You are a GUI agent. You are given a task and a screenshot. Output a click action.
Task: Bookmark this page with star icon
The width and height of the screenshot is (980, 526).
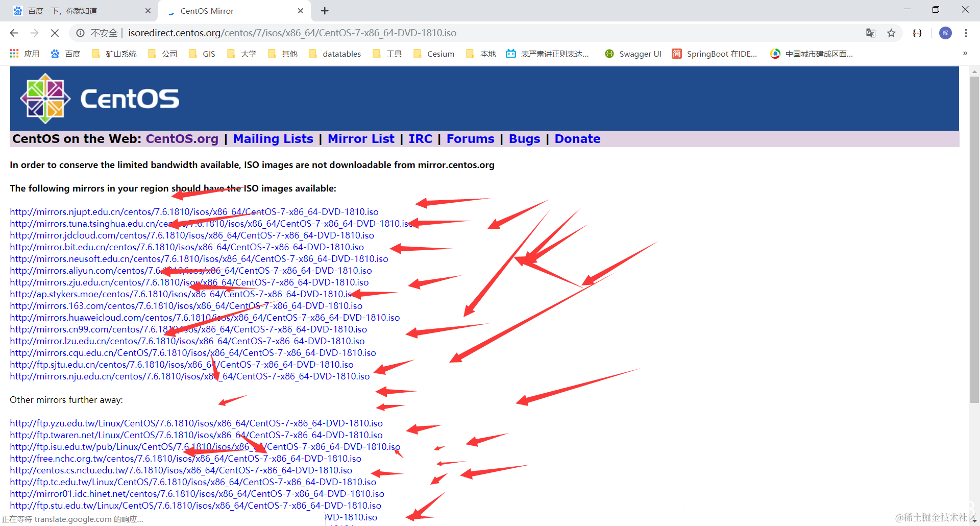point(891,33)
